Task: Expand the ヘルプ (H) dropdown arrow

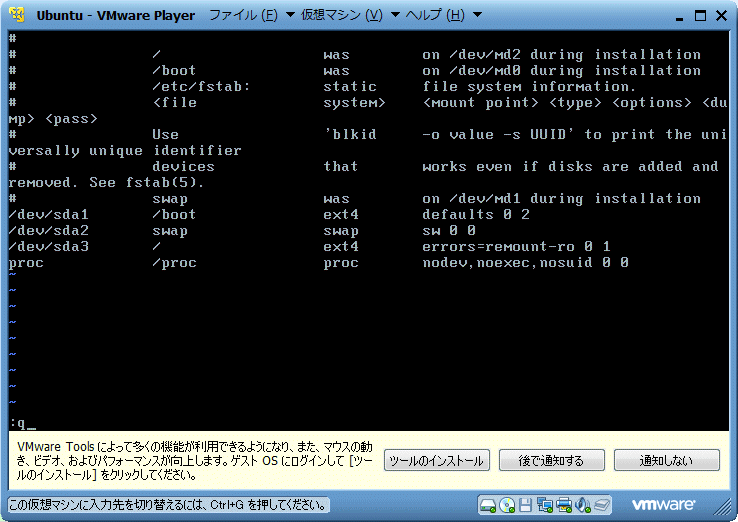Action: 476,15
